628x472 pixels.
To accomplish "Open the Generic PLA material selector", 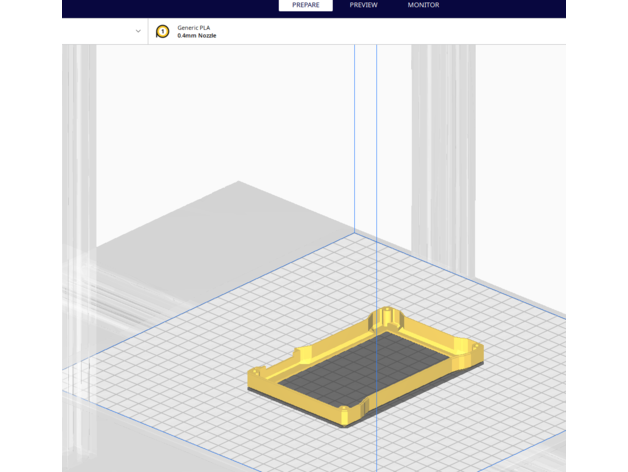I will coord(194,27).
